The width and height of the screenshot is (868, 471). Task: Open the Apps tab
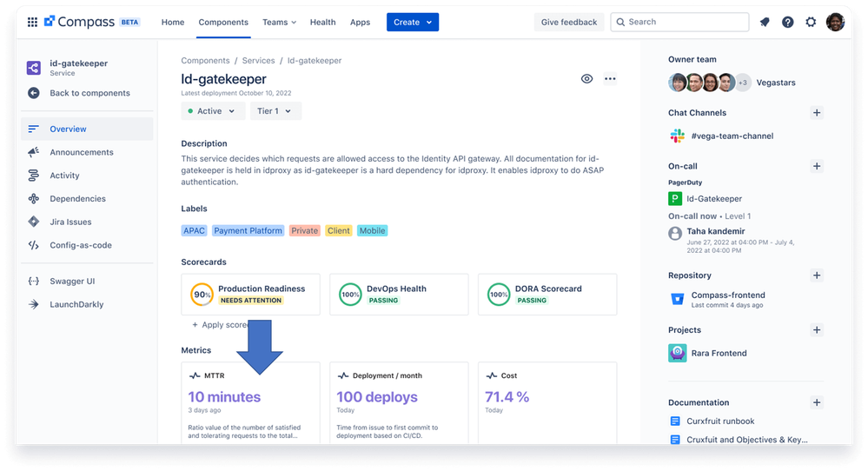click(x=360, y=22)
